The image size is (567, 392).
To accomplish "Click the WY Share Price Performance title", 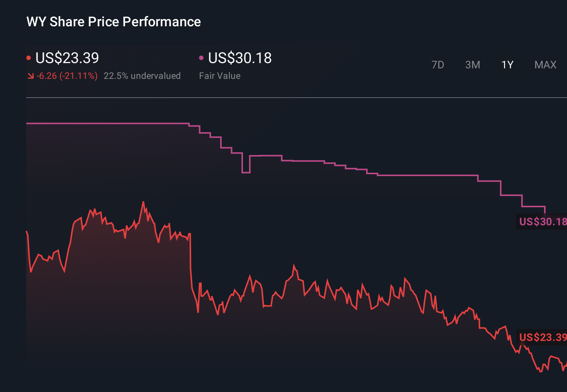I will pos(113,22).
